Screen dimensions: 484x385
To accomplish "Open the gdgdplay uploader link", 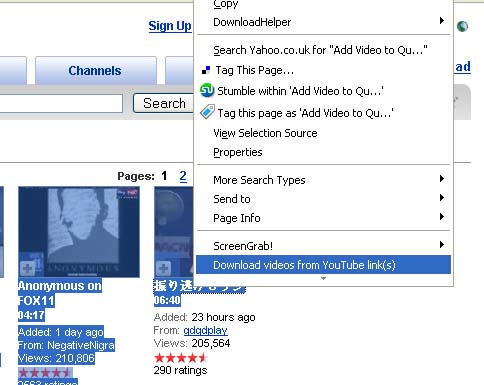I will 205,330.
